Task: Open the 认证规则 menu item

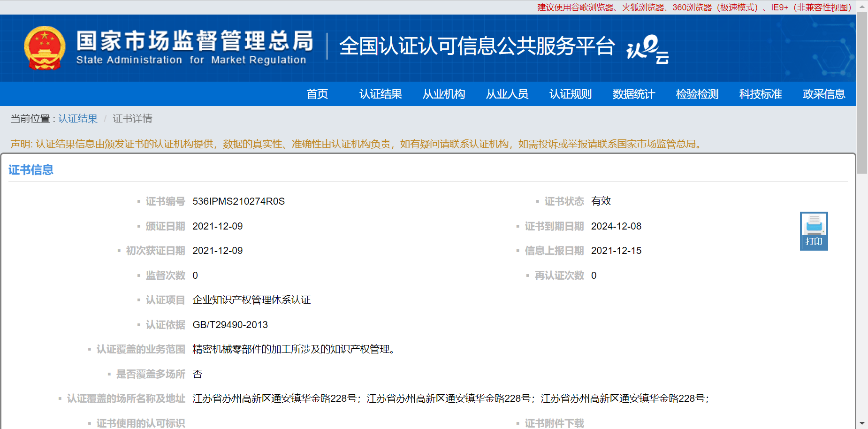Action: pos(571,94)
